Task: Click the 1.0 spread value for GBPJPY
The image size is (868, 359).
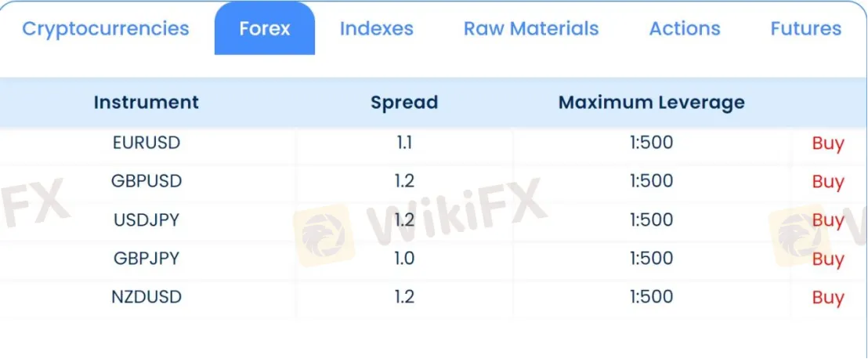Action: [x=405, y=258]
